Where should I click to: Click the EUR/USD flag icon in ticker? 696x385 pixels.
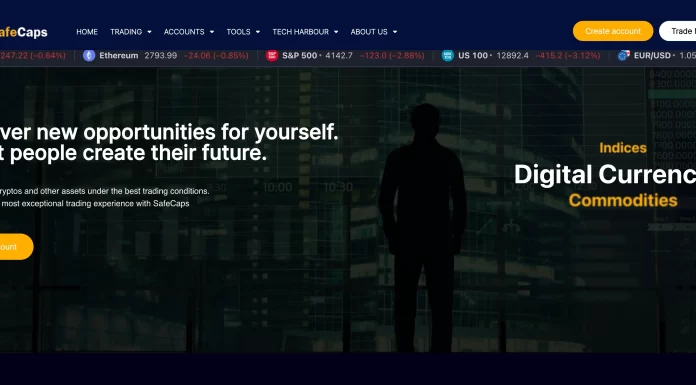624,56
